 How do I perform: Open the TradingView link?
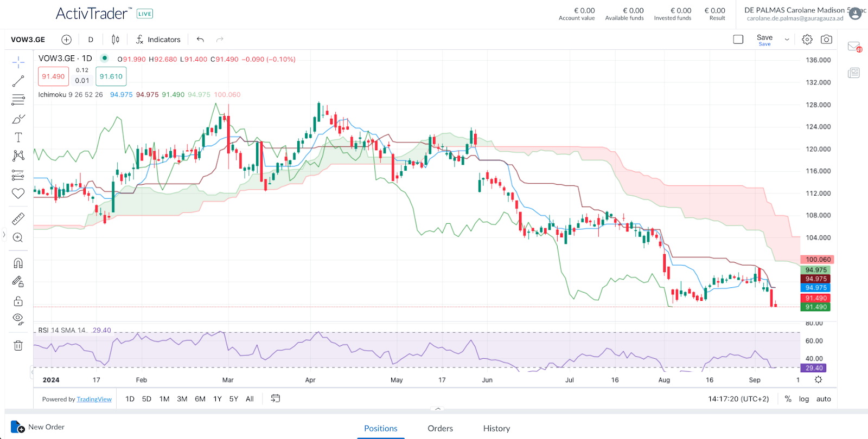point(94,399)
